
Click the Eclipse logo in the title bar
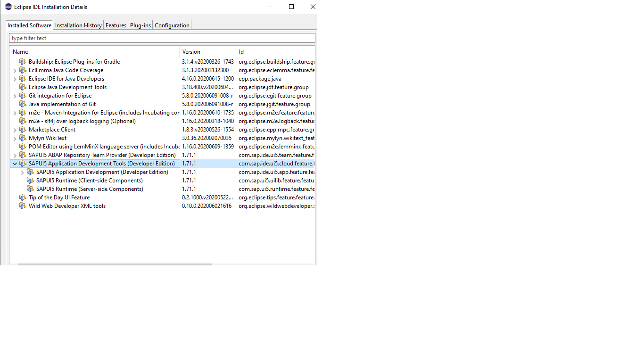[8, 7]
